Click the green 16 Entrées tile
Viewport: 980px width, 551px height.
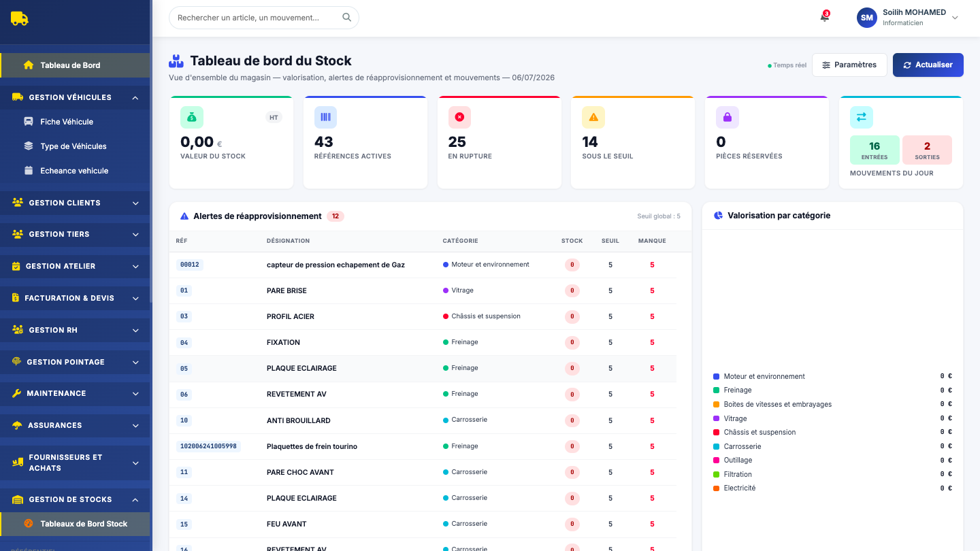[875, 150]
